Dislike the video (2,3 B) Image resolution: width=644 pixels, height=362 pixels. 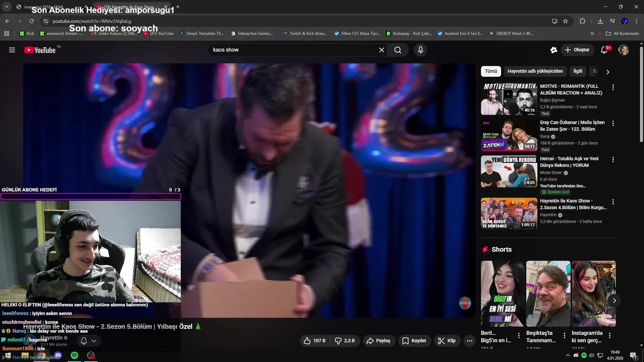pyautogui.click(x=345, y=340)
